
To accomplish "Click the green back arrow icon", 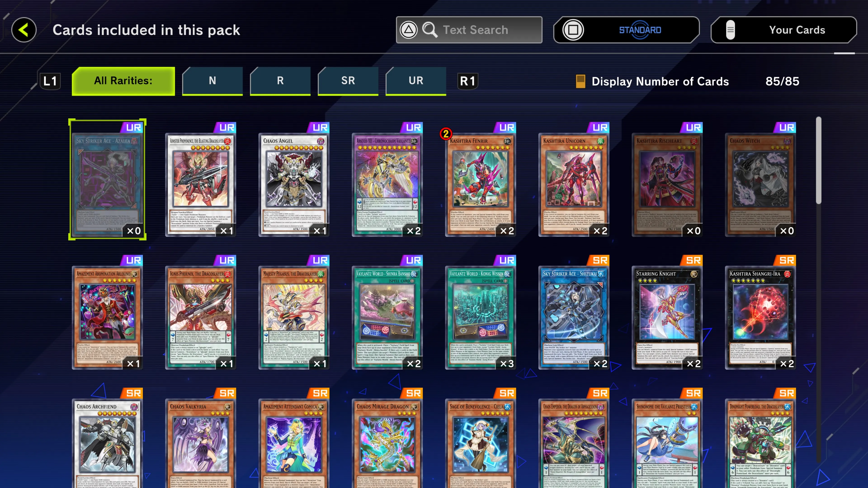I will click(24, 30).
